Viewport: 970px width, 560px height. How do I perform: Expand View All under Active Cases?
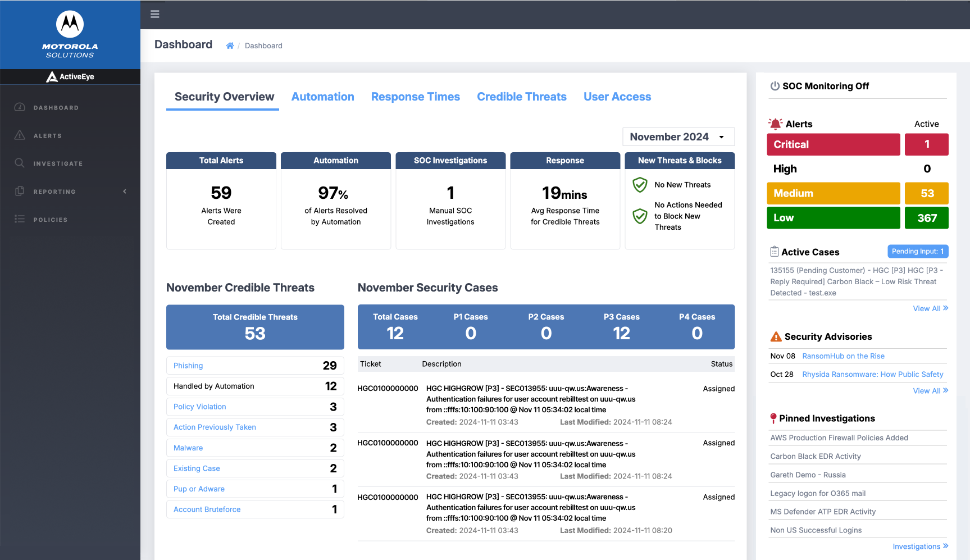(930, 308)
